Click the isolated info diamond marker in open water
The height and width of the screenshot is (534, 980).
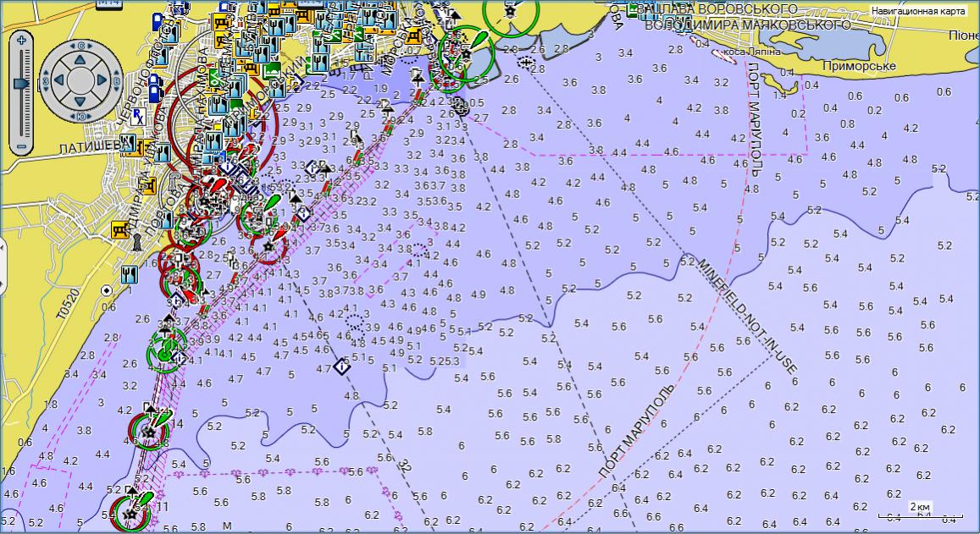[341, 366]
